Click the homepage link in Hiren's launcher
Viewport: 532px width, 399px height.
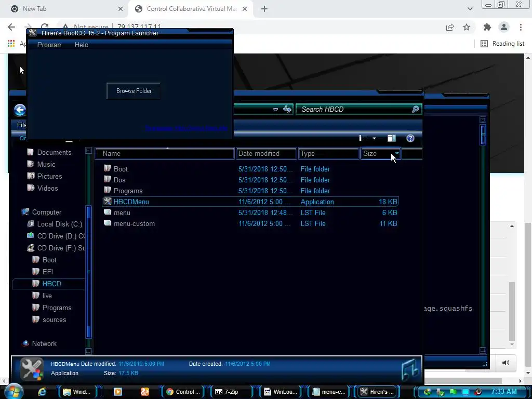tap(186, 128)
